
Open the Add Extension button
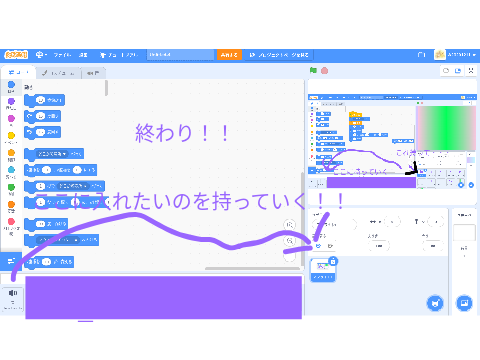pyautogui.click(x=11, y=261)
